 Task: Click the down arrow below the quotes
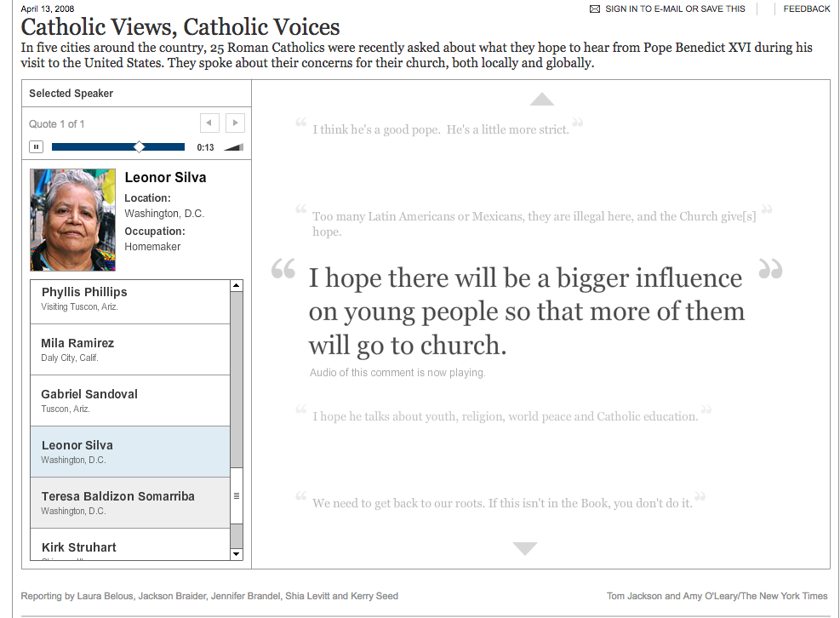pyautogui.click(x=525, y=549)
